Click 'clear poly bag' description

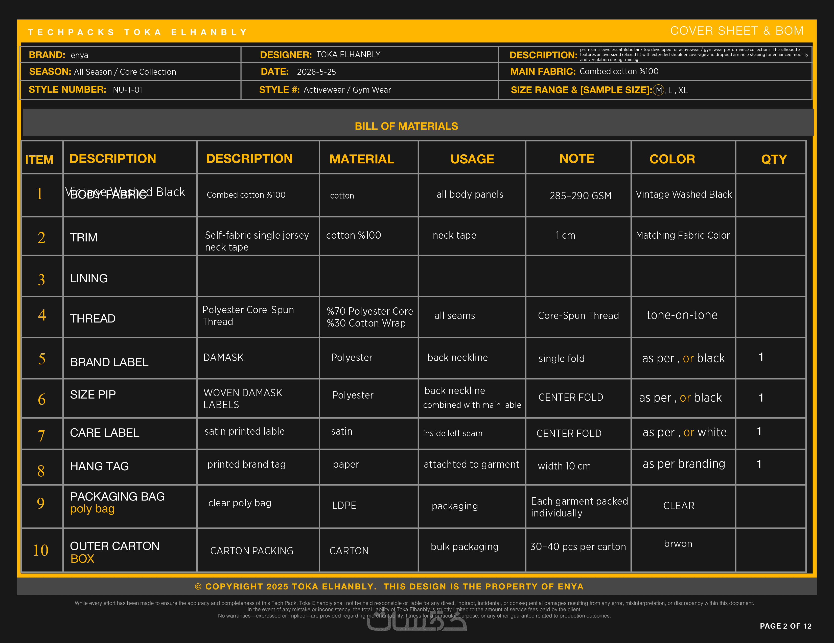pyautogui.click(x=239, y=503)
